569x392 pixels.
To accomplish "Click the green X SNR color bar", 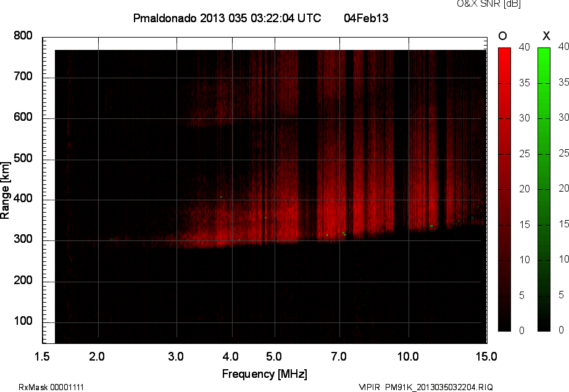I will tap(544, 189).
